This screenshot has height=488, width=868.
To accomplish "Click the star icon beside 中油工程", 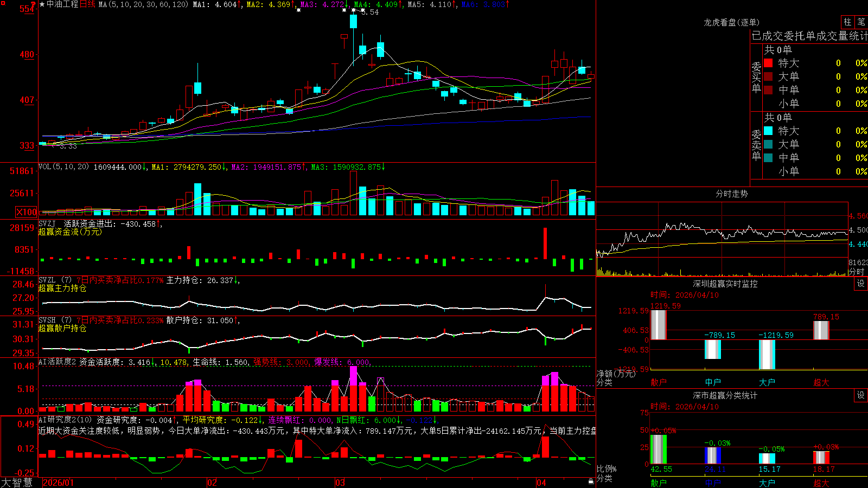I will (42, 4).
